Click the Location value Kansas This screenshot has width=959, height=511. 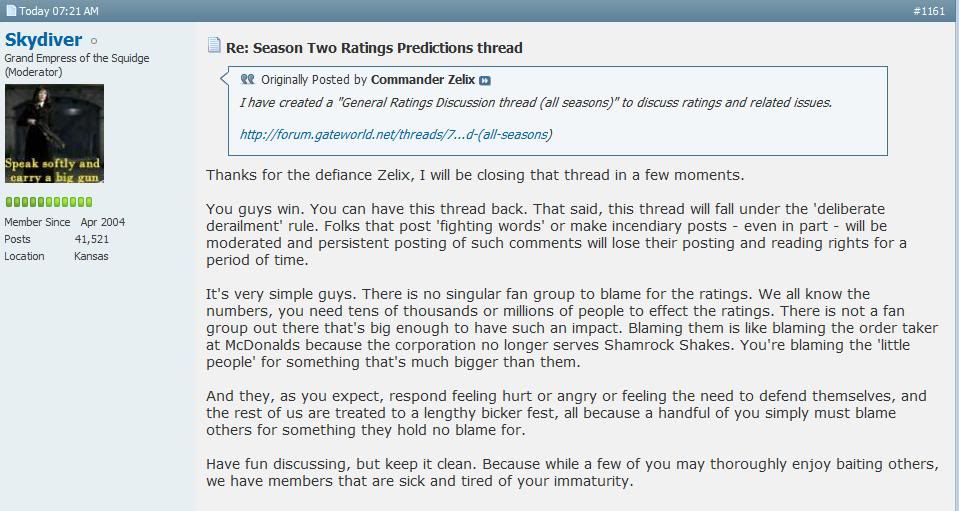[91, 256]
